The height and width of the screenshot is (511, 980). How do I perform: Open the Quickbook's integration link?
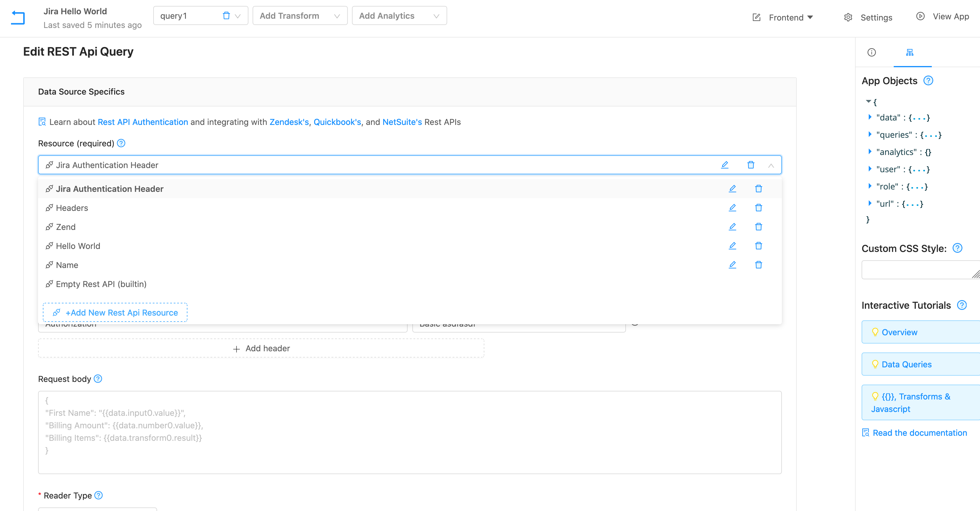337,122
